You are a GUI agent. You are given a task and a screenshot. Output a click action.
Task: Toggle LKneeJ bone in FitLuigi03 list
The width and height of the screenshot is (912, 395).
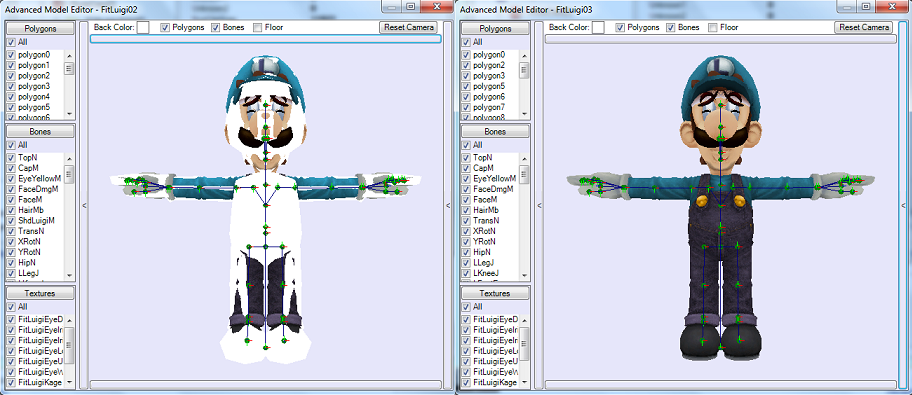[x=466, y=273]
